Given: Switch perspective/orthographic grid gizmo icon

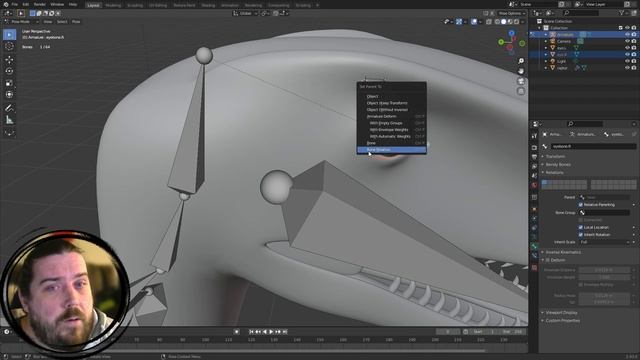Looking at the screenshot, I should 521,91.
